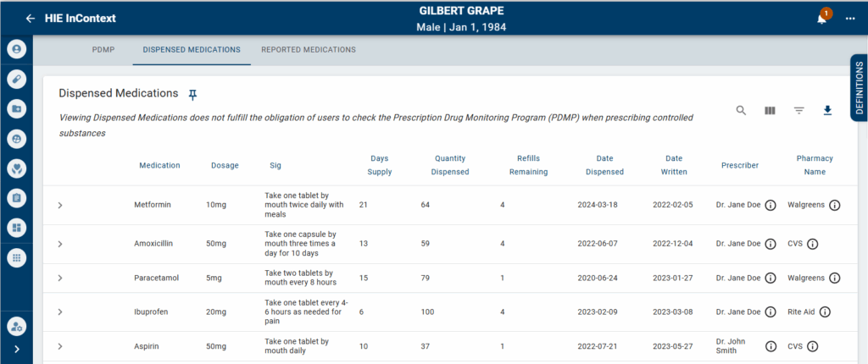
Task: Click the back arrow next to HIE InContext
Action: coord(31,18)
